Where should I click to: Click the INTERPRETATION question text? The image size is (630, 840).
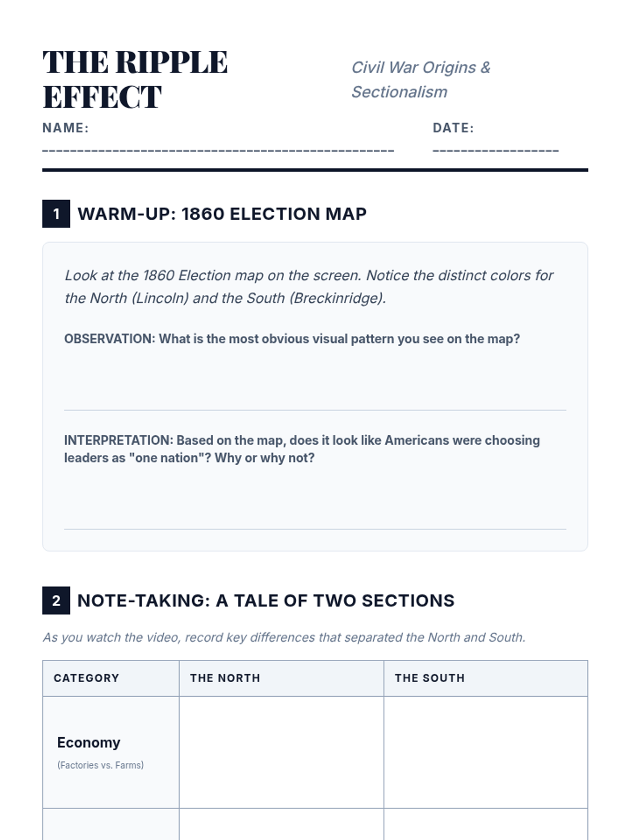click(x=302, y=449)
